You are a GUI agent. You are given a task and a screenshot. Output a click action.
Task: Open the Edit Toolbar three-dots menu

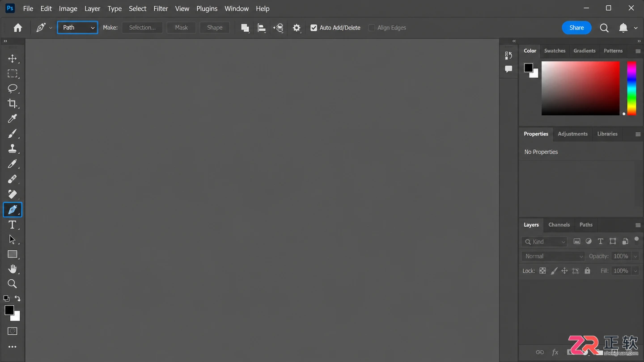point(13,347)
